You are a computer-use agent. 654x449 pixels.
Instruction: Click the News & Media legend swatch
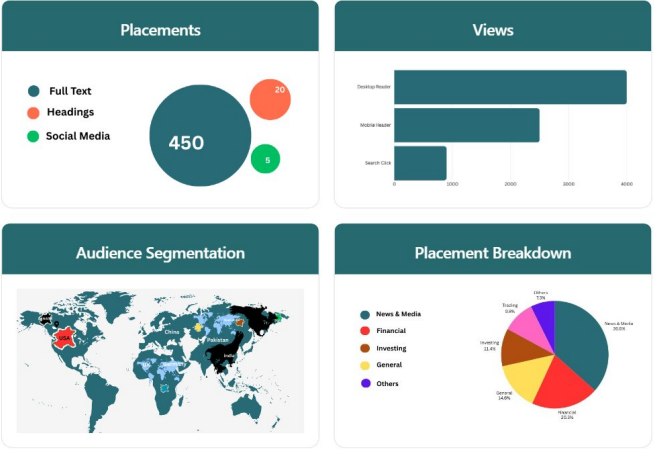pyautogui.click(x=366, y=314)
